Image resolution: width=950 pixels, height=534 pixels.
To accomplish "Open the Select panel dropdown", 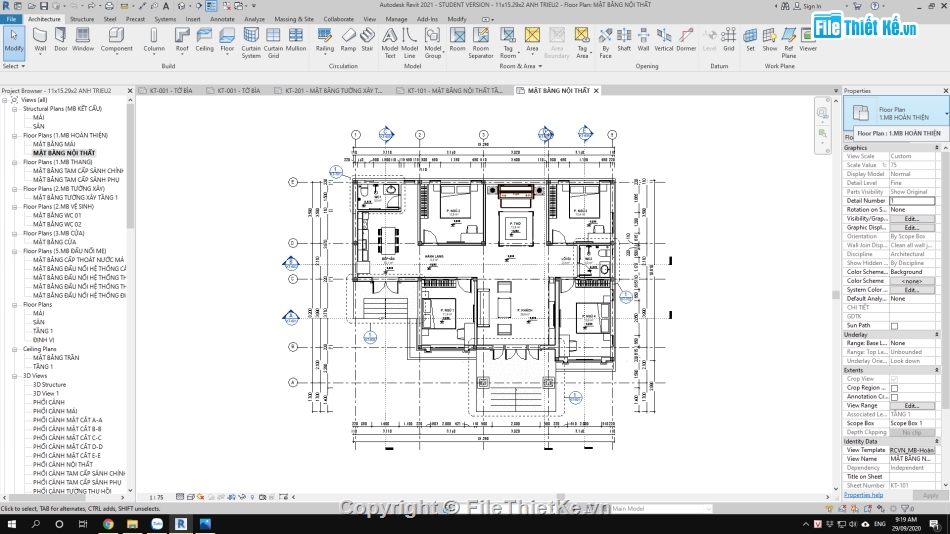I will point(13,66).
